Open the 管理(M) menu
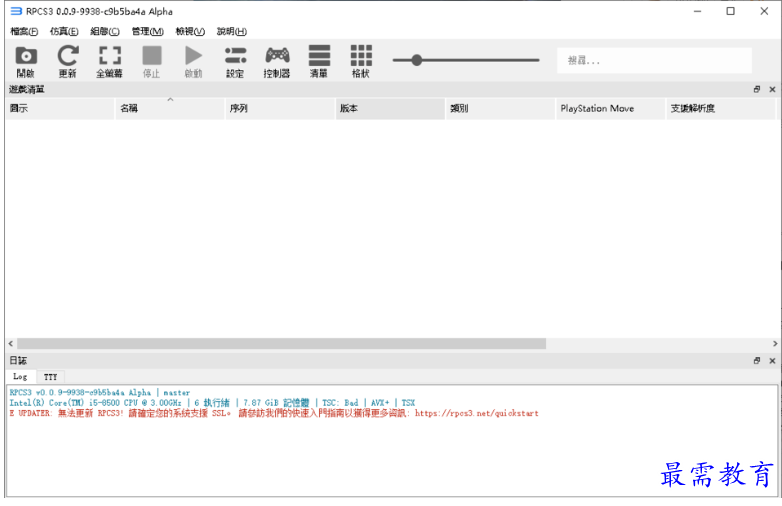782x506 pixels. point(148,31)
